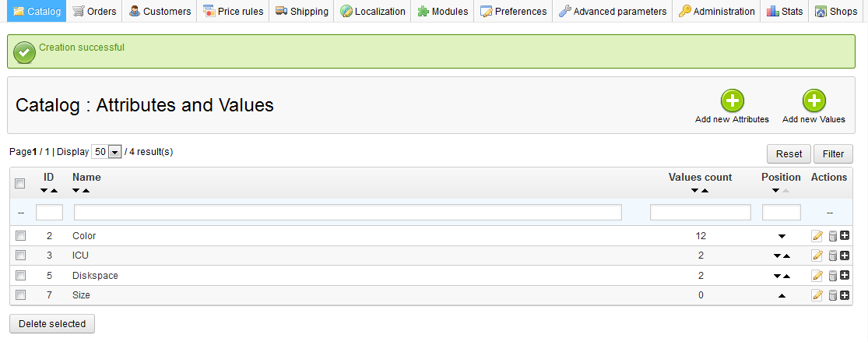Sort by Values count ascending arrow
Screen dimensions: 868x342
coord(705,191)
